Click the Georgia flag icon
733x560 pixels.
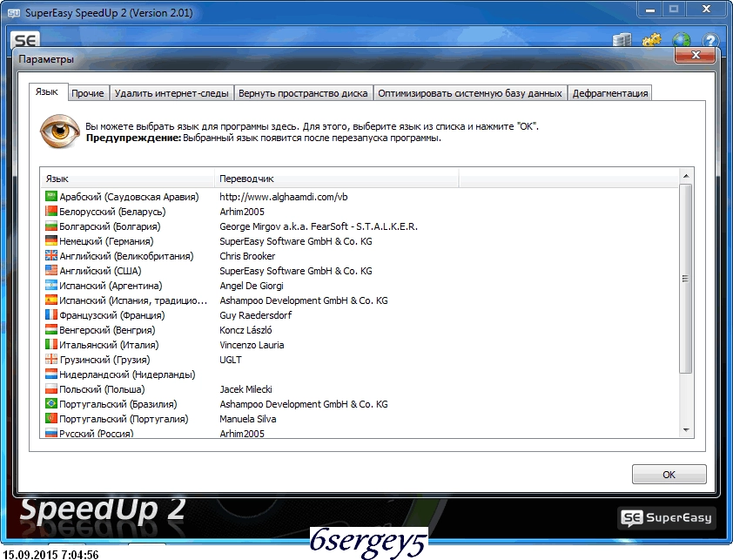[51, 360]
